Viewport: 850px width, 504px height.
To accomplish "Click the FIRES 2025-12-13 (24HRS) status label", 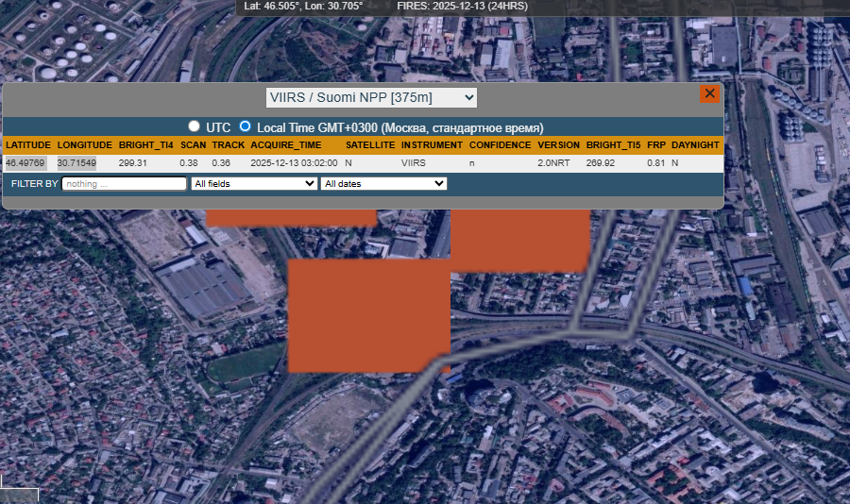I will tap(476, 6).
